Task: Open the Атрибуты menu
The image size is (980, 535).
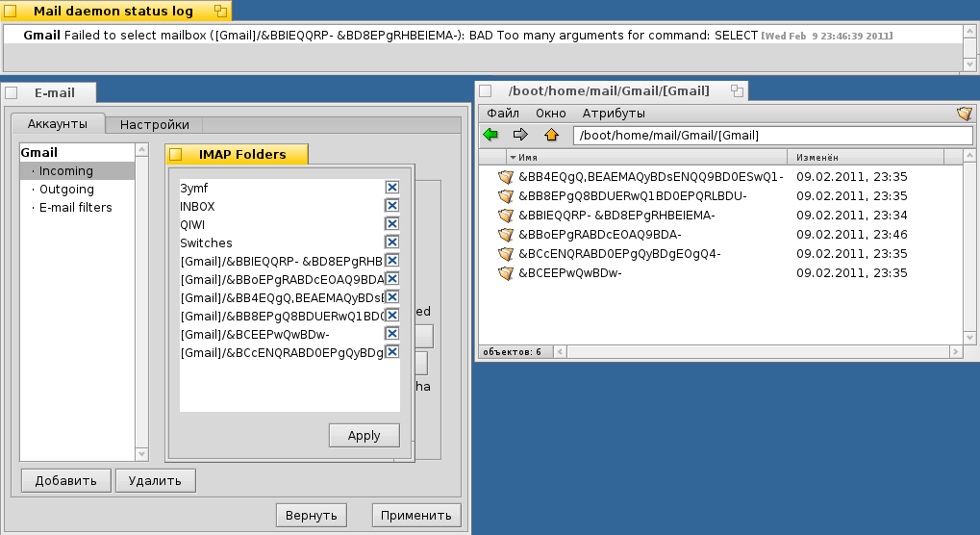Action: (x=614, y=114)
